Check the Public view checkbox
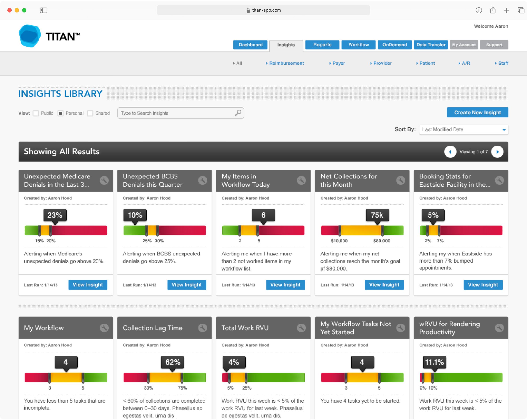This screenshot has height=420, width=527. click(36, 113)
